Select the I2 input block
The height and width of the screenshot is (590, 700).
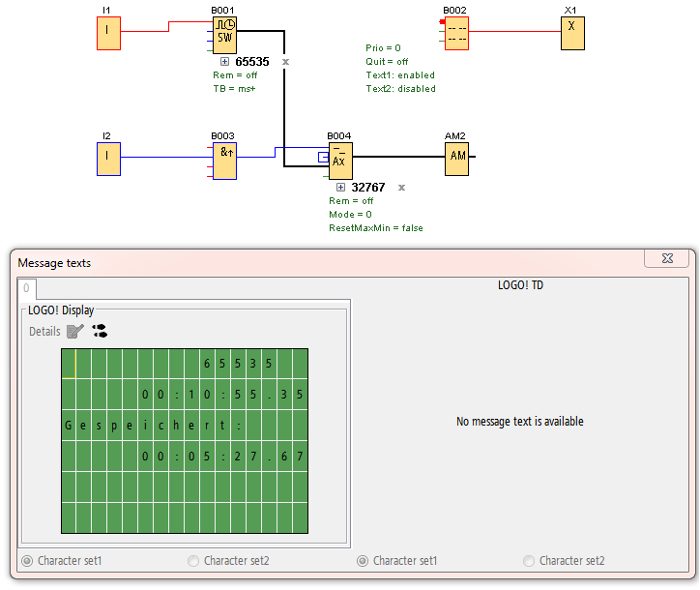[x=108, y=160]
